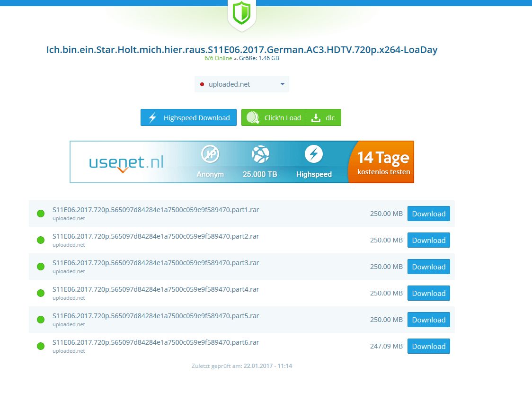
Task: Download part2.rar file
Action: coord(428,240)
